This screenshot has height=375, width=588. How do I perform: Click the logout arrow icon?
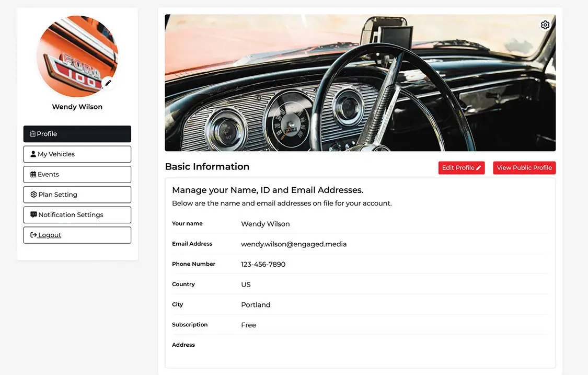(33, 235)
